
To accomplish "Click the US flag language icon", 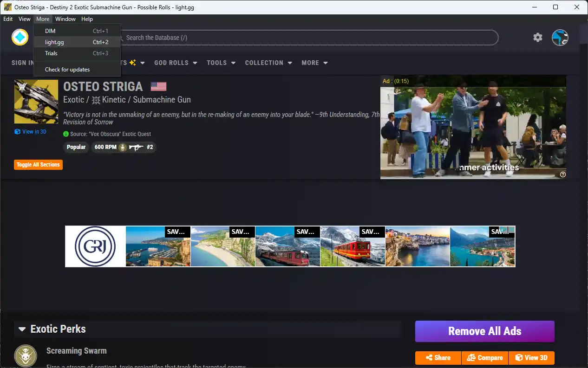I will (x=158, y=86).
